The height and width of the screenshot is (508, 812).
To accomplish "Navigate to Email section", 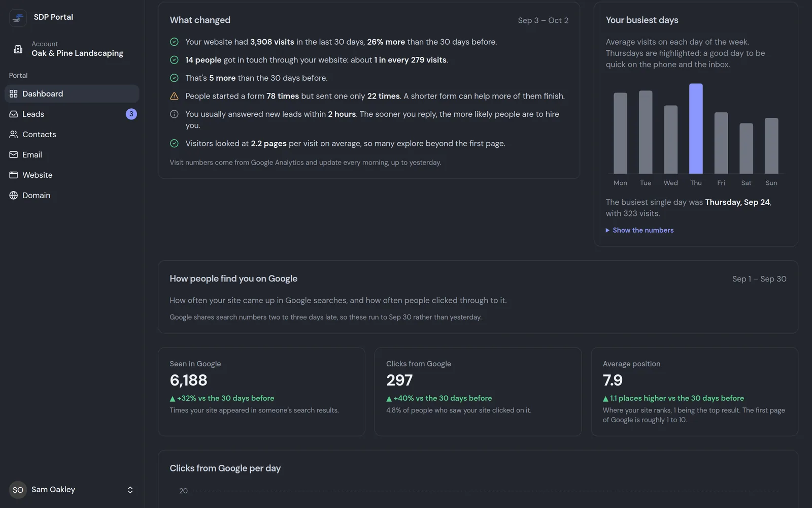I will (x=72, y=155).
